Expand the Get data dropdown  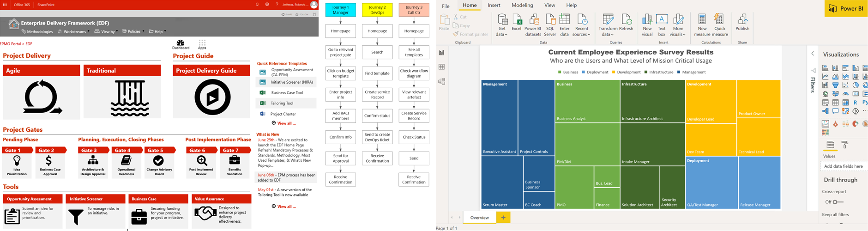502,34
